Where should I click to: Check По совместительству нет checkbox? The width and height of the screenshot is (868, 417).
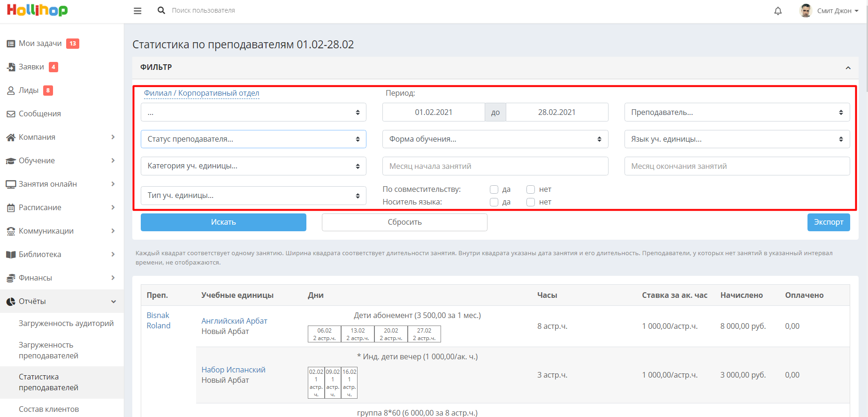coord(531,190)
